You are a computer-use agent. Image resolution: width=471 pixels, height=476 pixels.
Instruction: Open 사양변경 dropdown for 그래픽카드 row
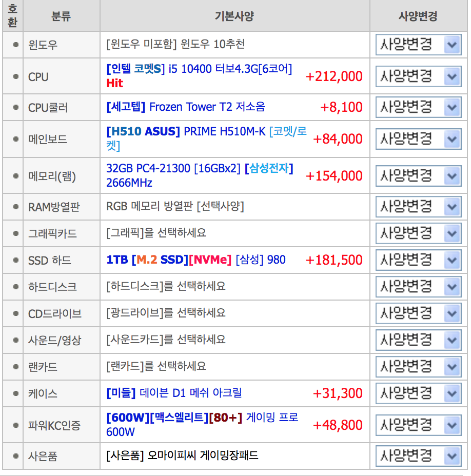pos(419,233)
